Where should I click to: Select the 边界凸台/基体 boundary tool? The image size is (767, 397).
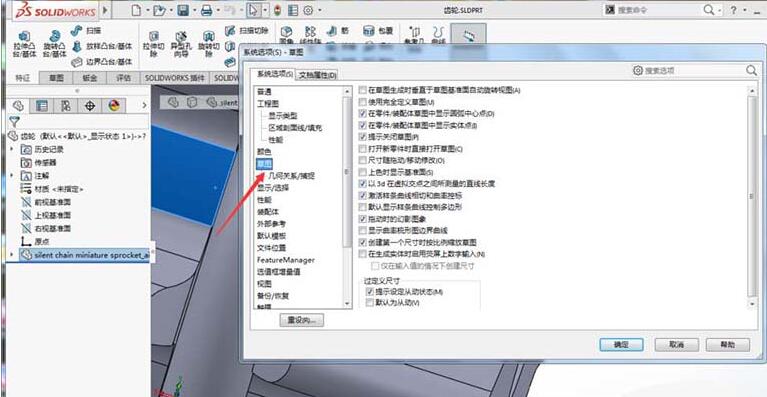tap(102, 62)
